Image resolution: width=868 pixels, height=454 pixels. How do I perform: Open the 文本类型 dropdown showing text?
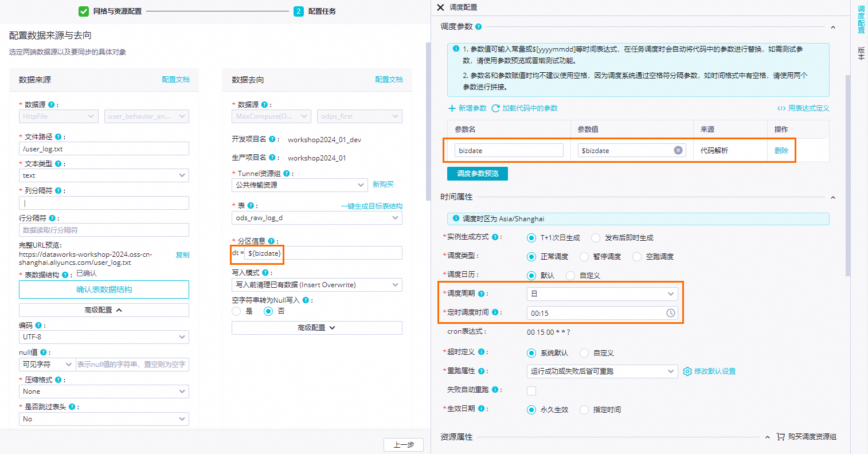(104, 175)
